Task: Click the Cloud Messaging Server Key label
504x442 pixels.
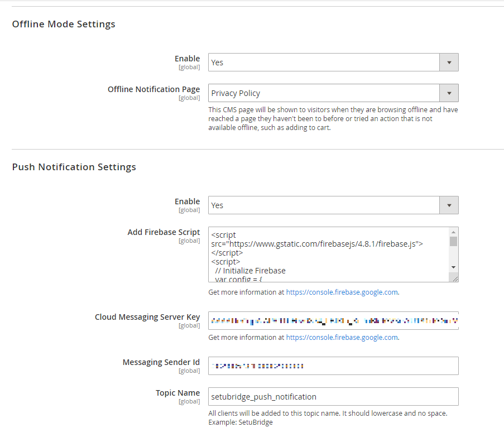Action: coord(147,317)
